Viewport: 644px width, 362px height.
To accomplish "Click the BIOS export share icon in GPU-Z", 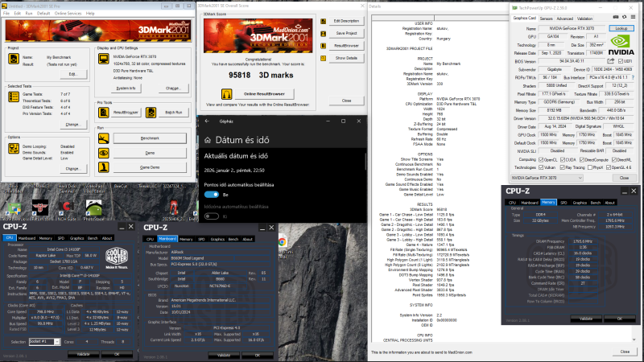I will click(x=611, y=61).
